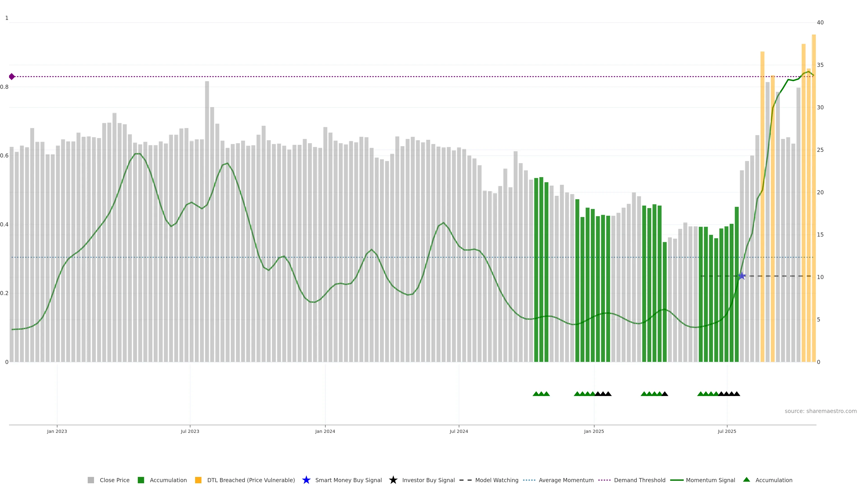This screenshot has height=488, width=868.
Task: Click the green Accumulation square in legend
Action: pos(141,480)
